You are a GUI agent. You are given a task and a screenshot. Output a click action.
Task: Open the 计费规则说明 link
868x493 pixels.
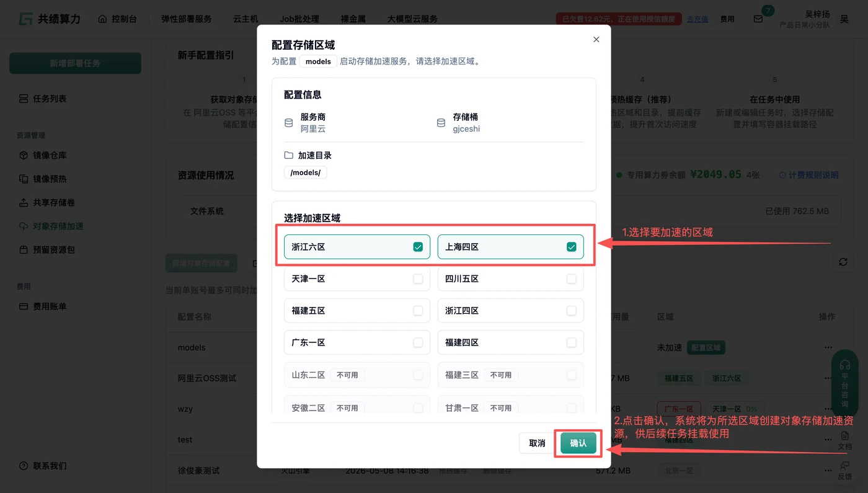(x=808, y=175)
